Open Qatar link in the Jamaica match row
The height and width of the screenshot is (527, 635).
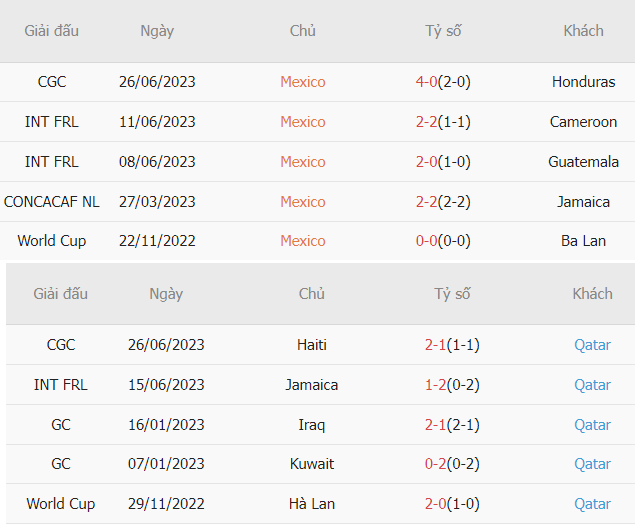coord(592,385)
